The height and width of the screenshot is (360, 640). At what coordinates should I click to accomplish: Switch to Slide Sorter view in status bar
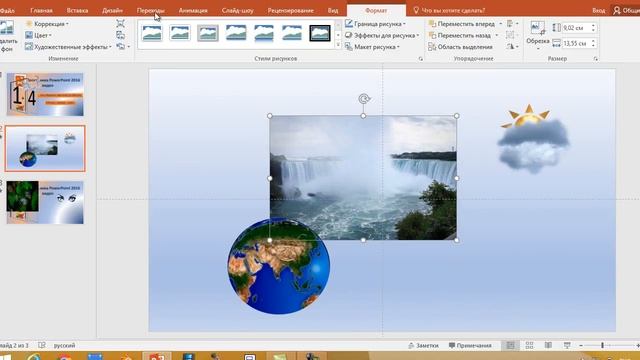529,346
